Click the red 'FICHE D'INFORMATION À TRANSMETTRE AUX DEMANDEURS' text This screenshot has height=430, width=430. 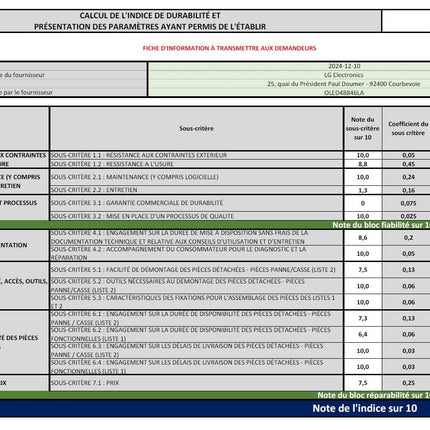tap(229, 48)
